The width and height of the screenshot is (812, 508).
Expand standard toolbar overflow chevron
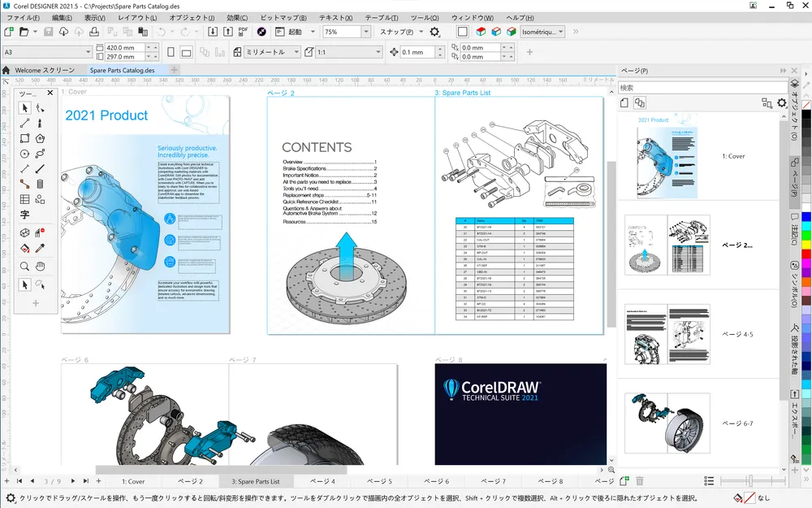pos(576,32)
